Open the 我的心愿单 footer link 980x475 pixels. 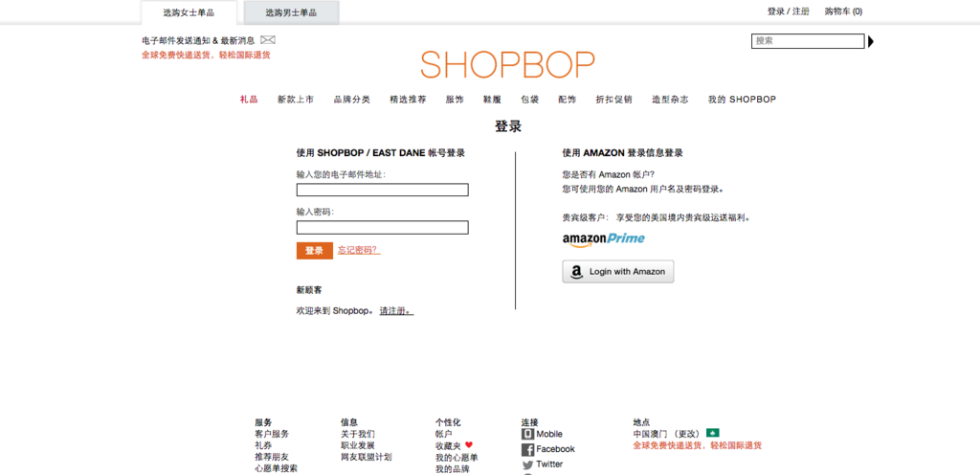[457, 458]
